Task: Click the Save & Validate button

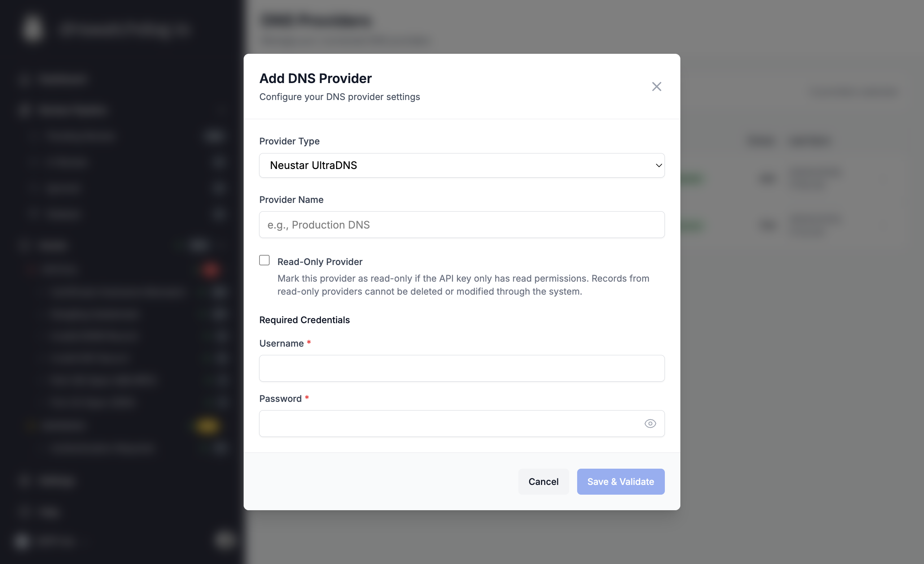Action: pos(620,481)
